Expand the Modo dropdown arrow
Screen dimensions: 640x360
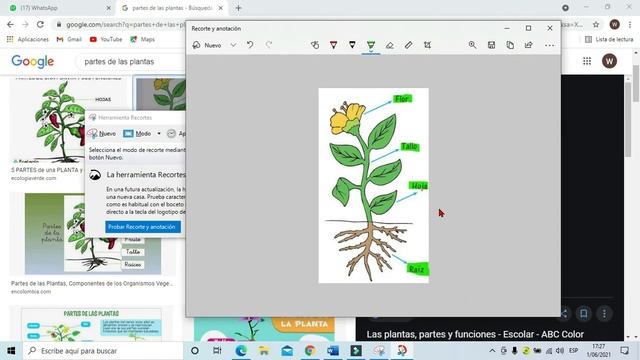(x=159, y=133)
